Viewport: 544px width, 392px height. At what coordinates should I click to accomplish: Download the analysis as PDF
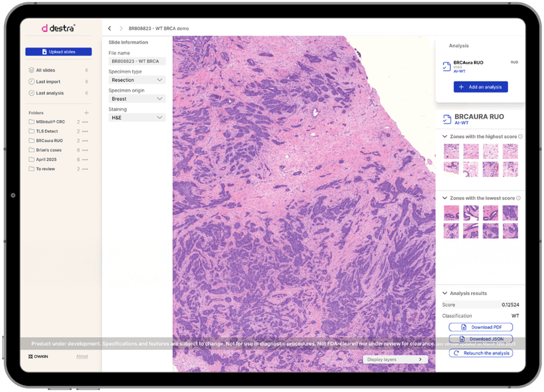[x=481, y=327]
